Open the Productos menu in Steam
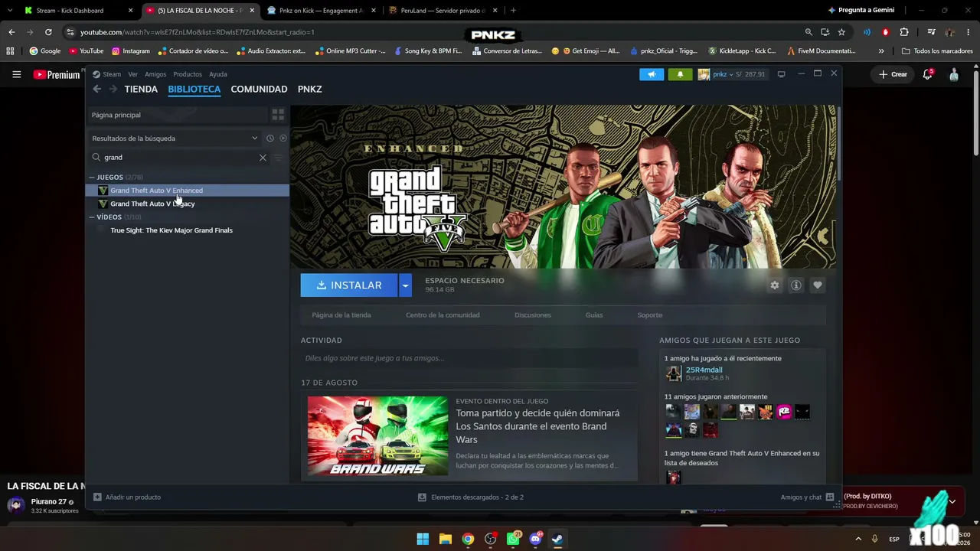This screenshot has height=551, width=980. pyautogui.click(x=188, y=74)
